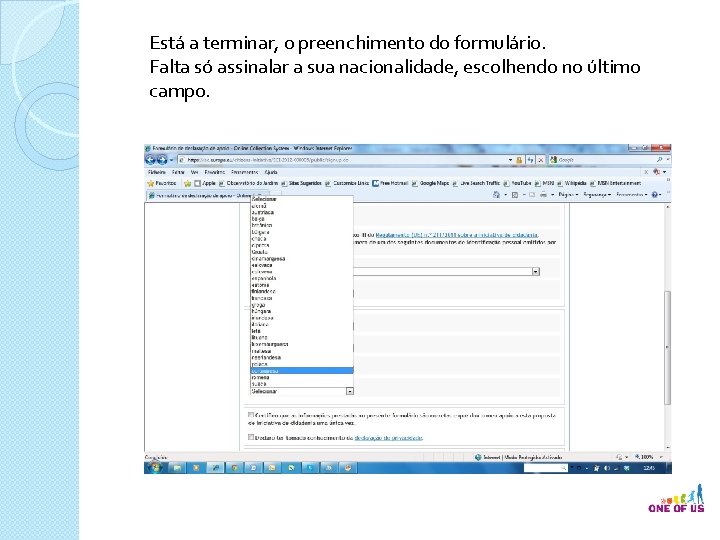Viewport: 720px width, 540px height.
Task: Click the Internet Explorer forward arrow button
Action: coord(162,160)
